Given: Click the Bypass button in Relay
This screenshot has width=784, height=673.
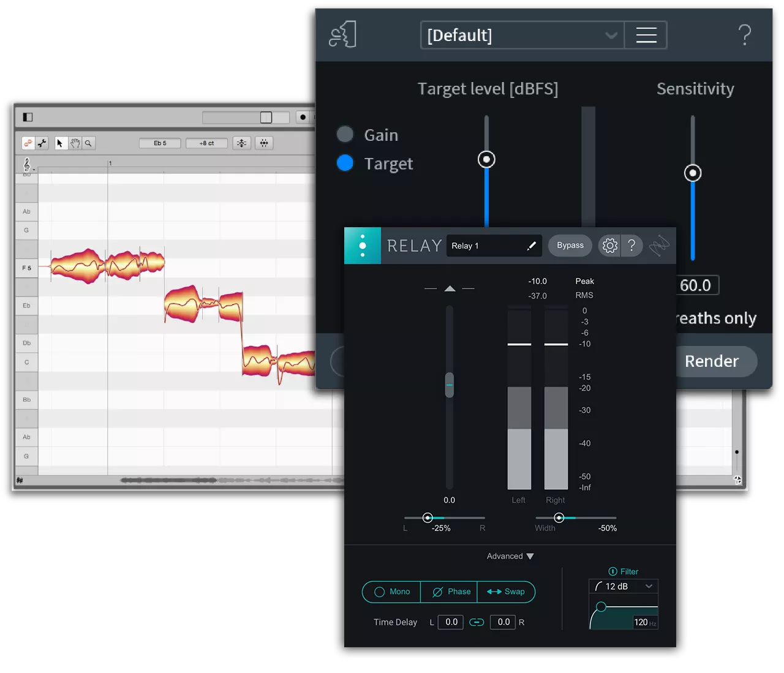Looking at the screenshot, I should click(x=570, y=246).
